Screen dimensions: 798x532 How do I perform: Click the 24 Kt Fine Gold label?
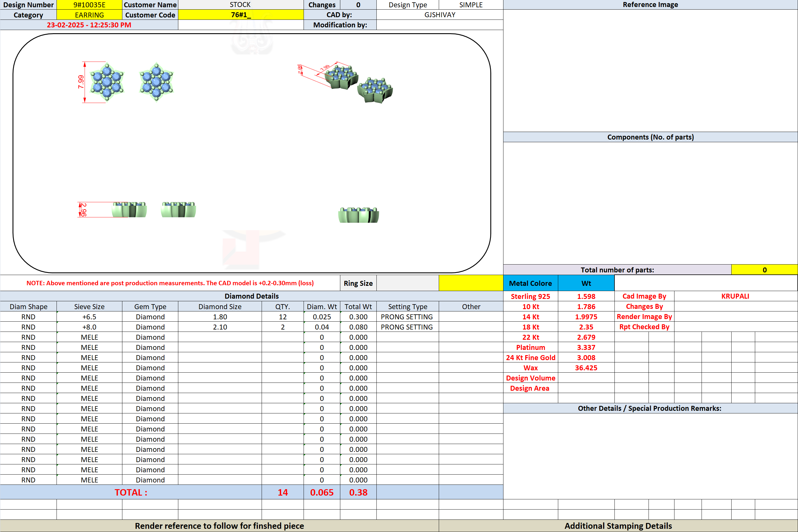click(530, 357)
